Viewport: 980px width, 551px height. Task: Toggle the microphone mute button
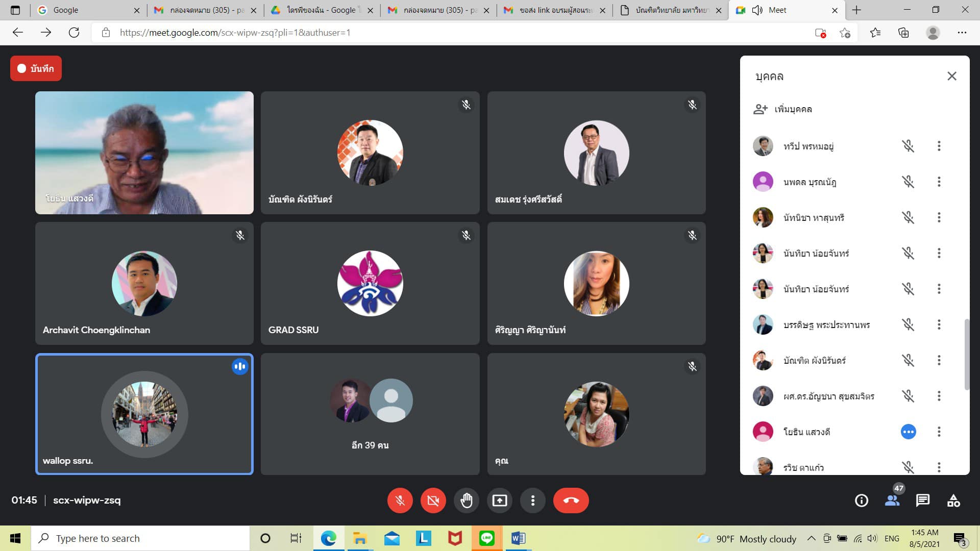[400, 500]
